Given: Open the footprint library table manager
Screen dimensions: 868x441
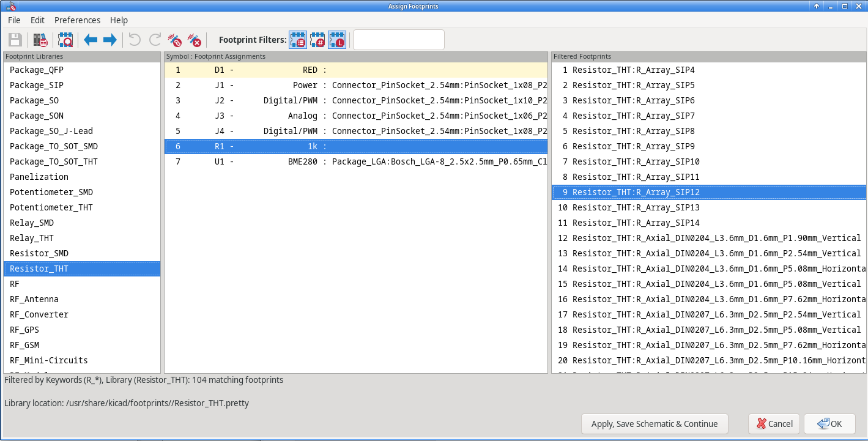Looking at the screenshot, I should [40, 40].
